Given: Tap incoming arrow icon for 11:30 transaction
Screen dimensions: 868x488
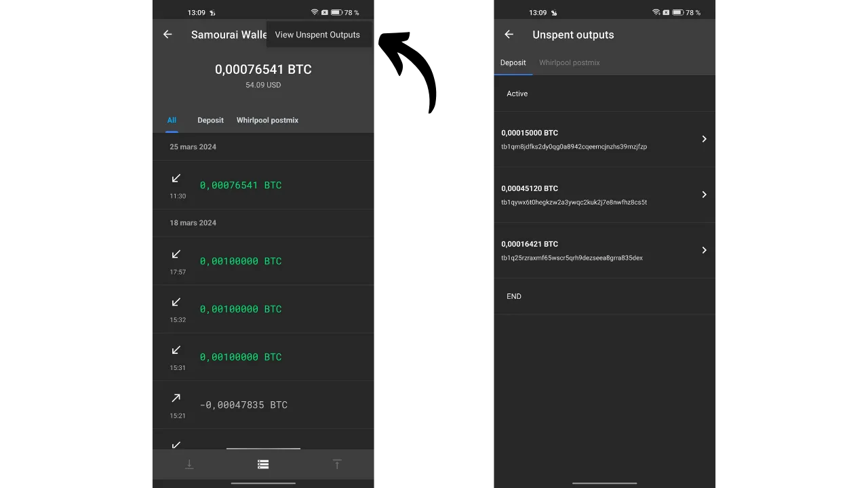Looking at the screenshot, I should click(176, 178).
